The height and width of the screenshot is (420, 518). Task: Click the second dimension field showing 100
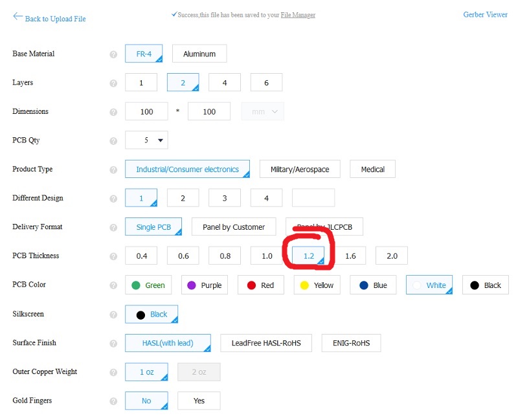(x=209, y=111)
